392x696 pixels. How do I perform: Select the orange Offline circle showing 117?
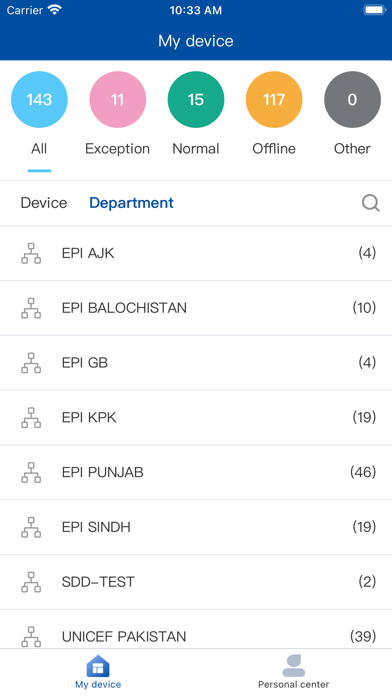pos(274,99)
